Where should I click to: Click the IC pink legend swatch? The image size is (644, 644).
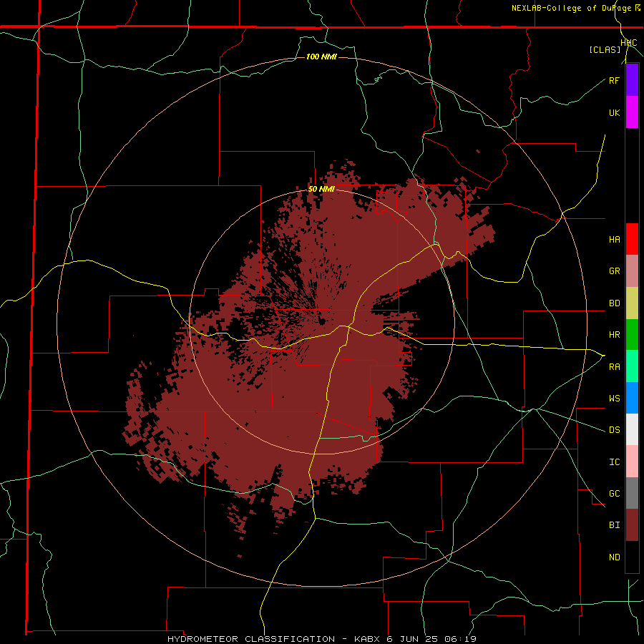coord(632,462)
